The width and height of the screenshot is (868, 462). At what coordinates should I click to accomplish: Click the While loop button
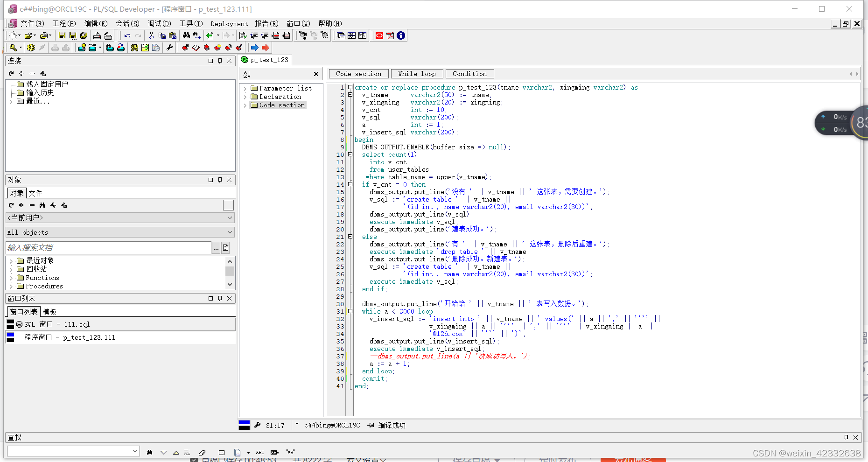[x=417, y=74]
